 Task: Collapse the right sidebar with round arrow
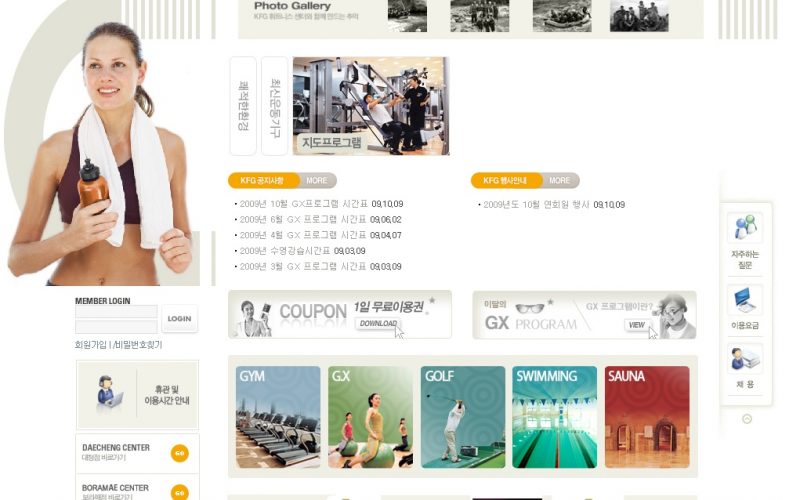coord(746,419)
